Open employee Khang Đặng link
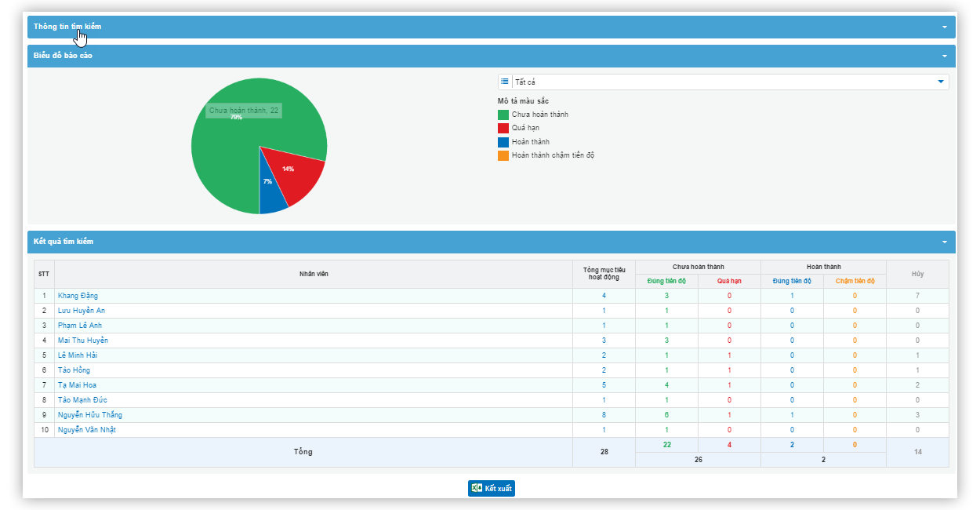 (x=78, y=296)
